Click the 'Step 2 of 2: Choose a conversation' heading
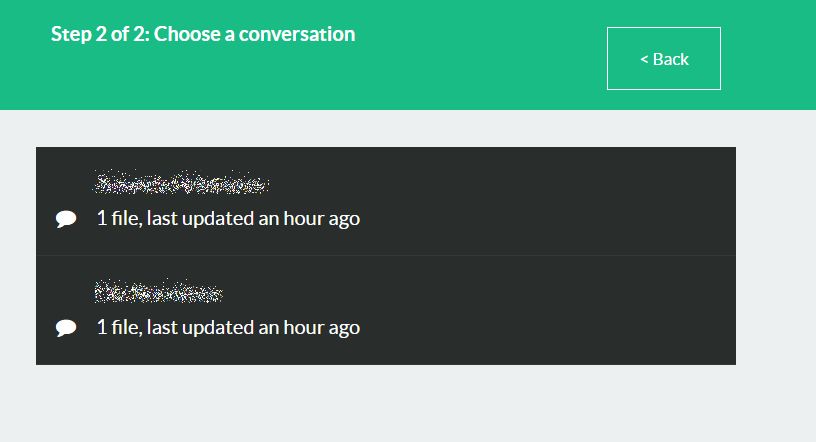 pyautogui.click(x=203, y=34)
